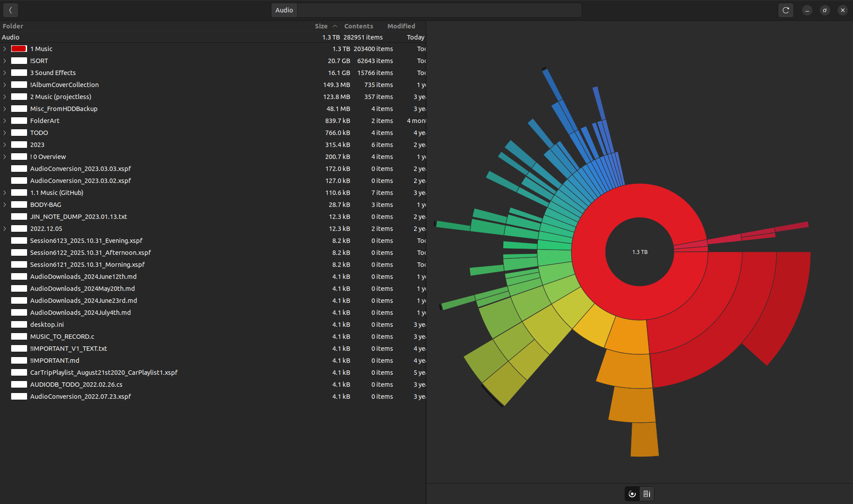Expand the 1 Music folder

[x=5, y=49]
